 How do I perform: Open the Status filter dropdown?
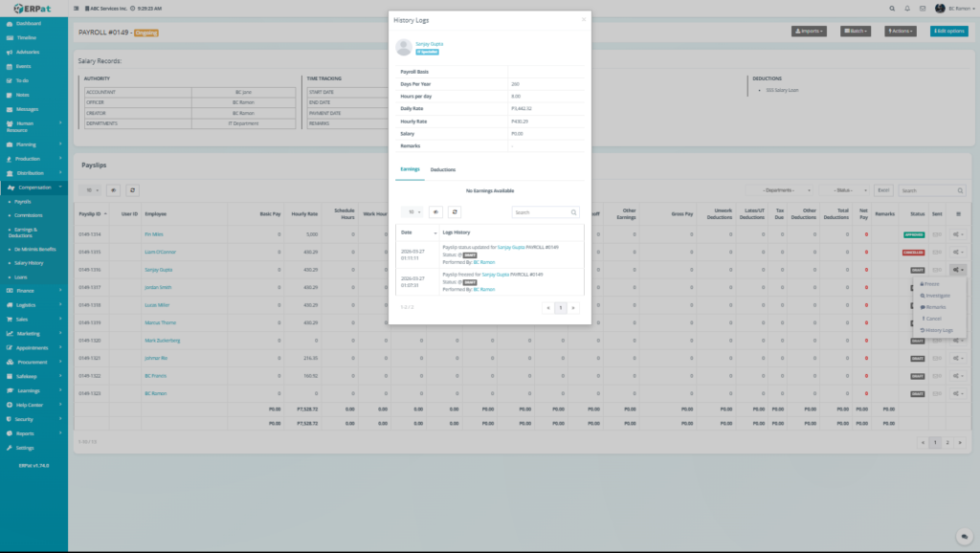tap(845, 190)
